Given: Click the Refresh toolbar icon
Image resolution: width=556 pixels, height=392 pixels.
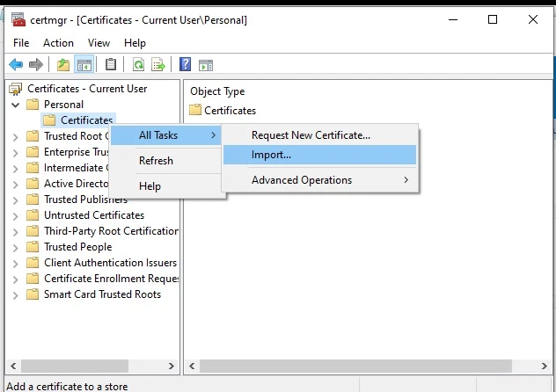Looking at the screenshot, I should (138, 65).
